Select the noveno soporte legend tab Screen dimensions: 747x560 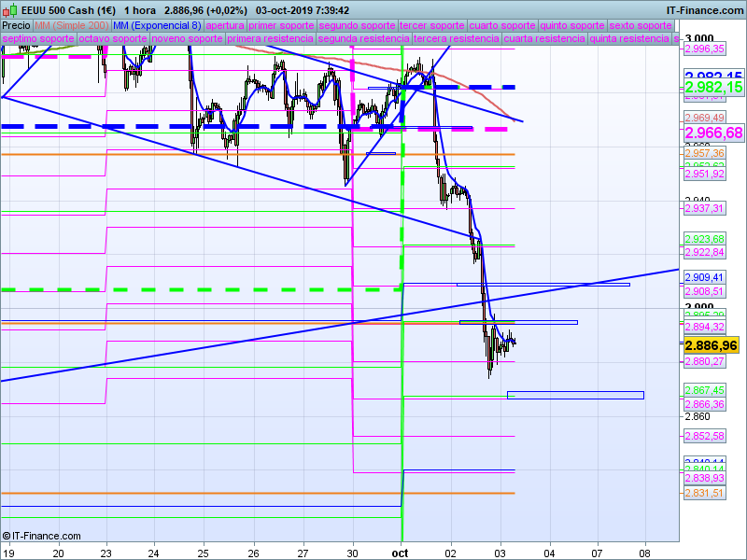click(x=187, y=39)
